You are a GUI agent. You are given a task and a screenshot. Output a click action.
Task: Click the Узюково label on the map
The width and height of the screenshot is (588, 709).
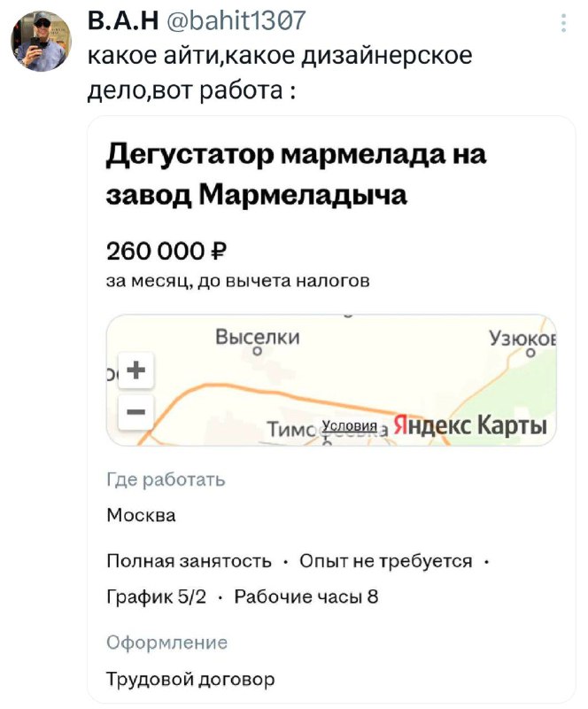522,338
